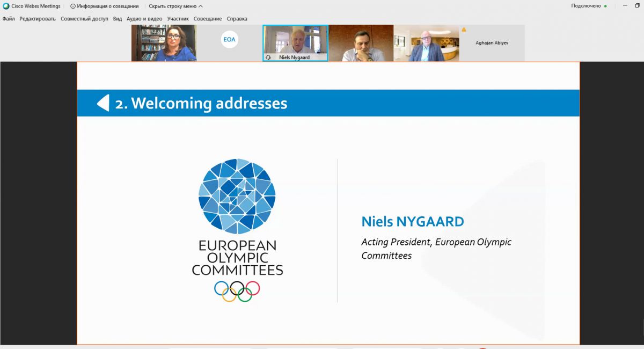
Task: Expand the Участник menu
Action: coord(178,18)
